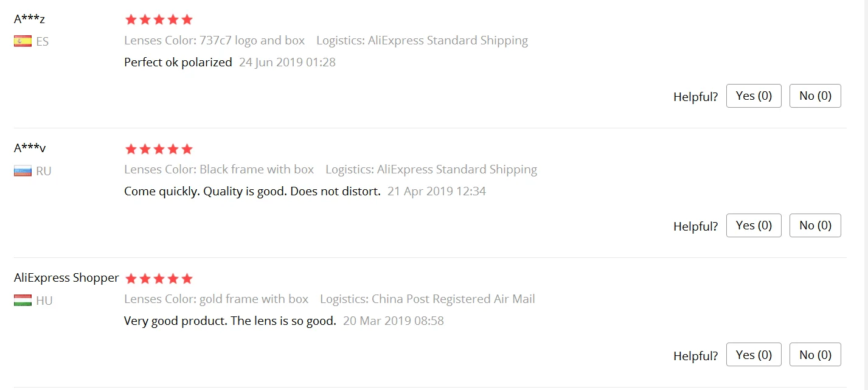Click the reviewer name A***z

click(x=29, y=19)
